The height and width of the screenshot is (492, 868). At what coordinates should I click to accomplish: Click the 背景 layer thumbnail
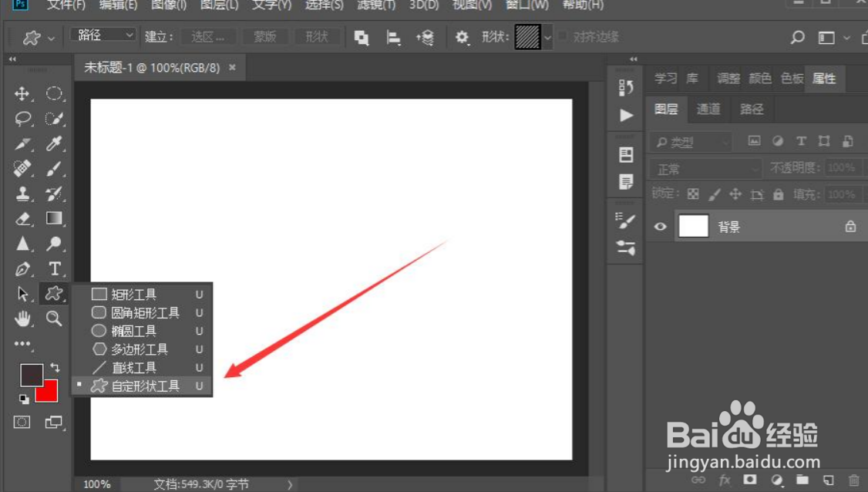click(693, 226)
